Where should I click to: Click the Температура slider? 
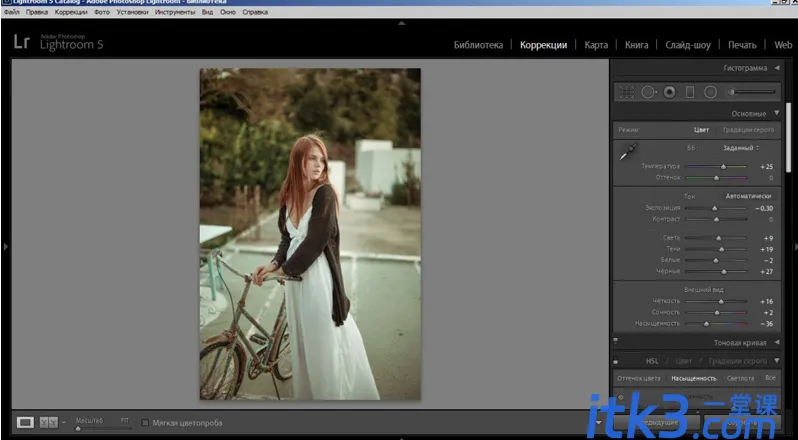click(x=716, y=166)
